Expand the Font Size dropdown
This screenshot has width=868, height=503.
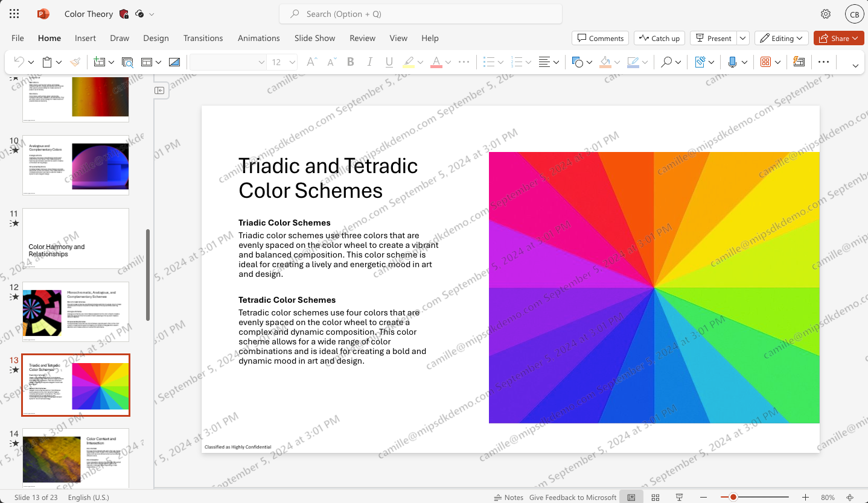293,62
